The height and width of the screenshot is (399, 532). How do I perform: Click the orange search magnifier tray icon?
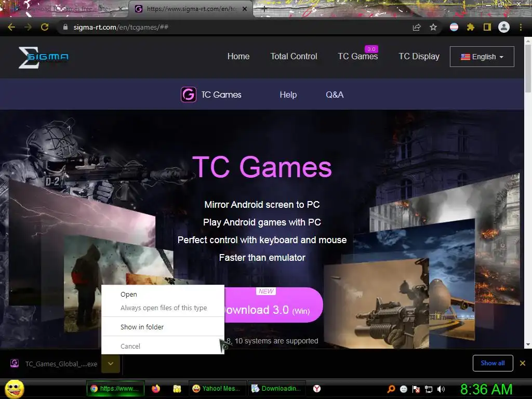[x=391, y=389]
